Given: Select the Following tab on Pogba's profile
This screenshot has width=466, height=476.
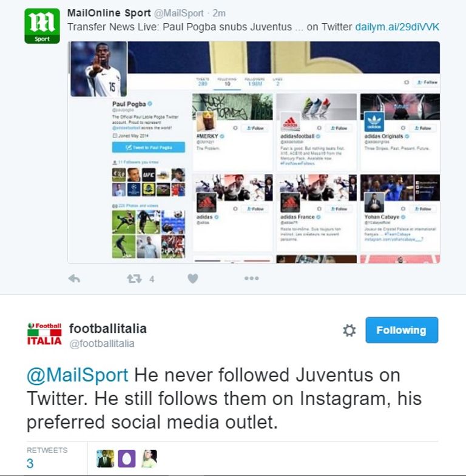Looking at the screenshot, I should 227,82.
